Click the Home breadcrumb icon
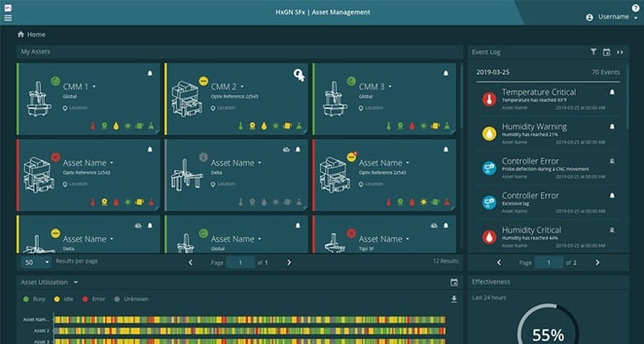 tap(21, 34)
